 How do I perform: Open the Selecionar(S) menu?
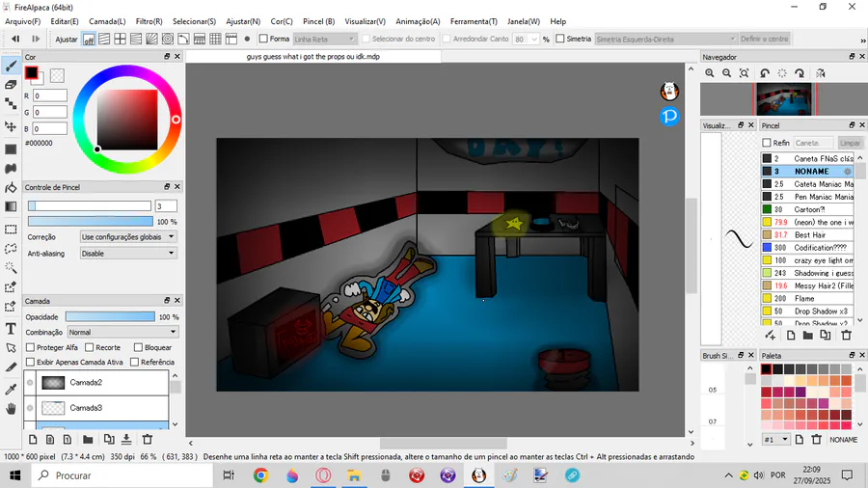click(194, 21)
